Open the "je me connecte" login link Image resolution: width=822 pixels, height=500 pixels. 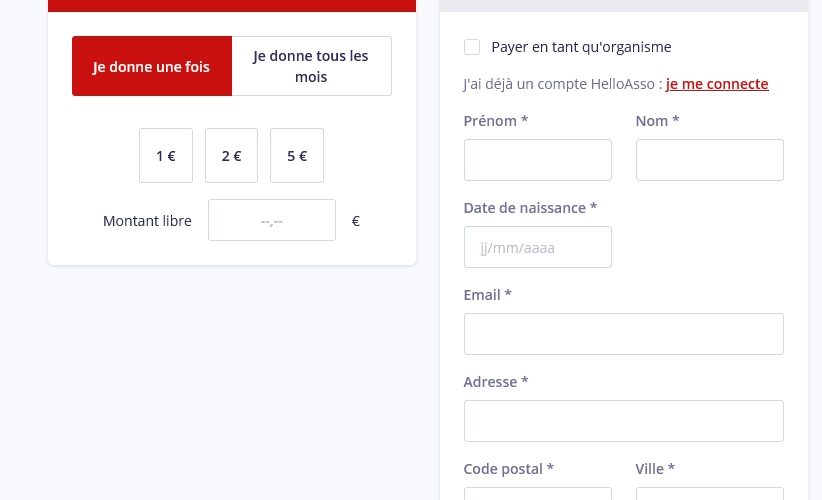pos(717,84)
